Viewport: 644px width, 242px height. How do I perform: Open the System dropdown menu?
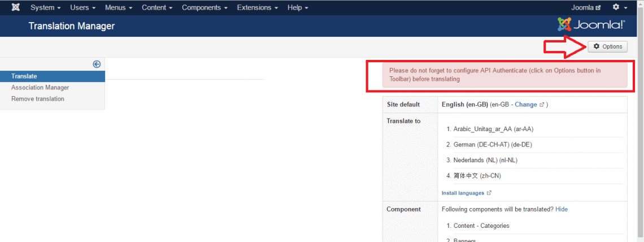pos(46,7)
